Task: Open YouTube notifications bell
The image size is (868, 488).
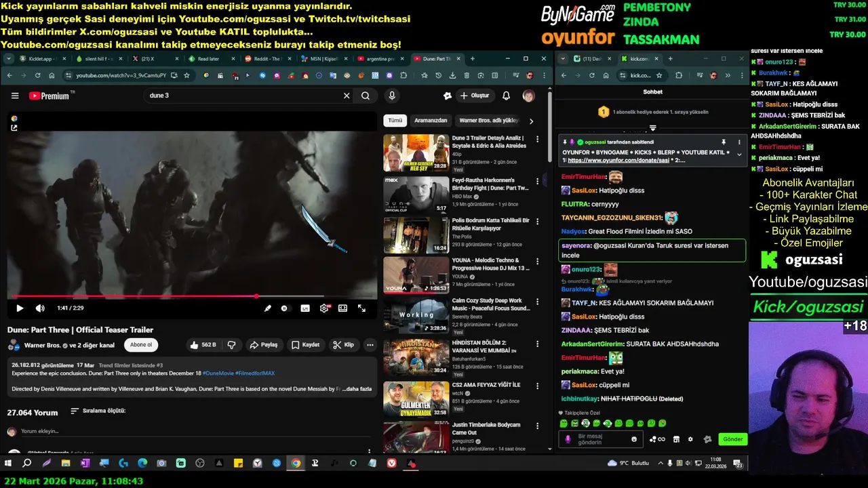Action: pos(506,96)
